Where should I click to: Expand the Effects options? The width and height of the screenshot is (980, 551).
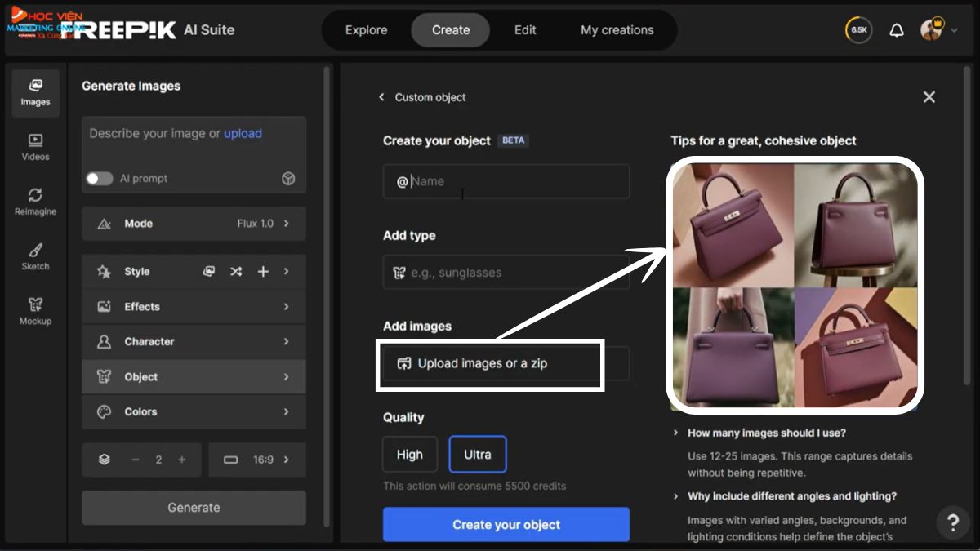[194, 307]
